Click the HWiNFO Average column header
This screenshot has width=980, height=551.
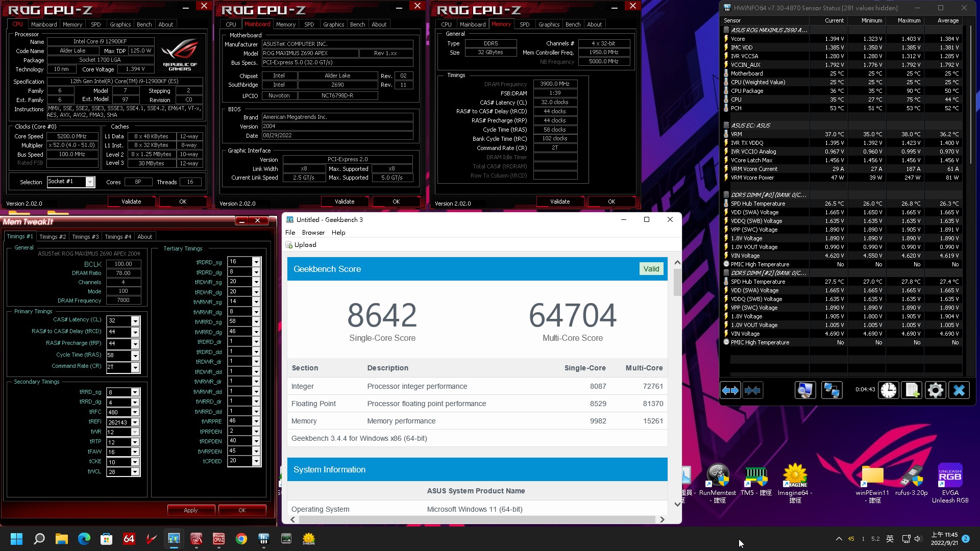click(x=948, y=21)
